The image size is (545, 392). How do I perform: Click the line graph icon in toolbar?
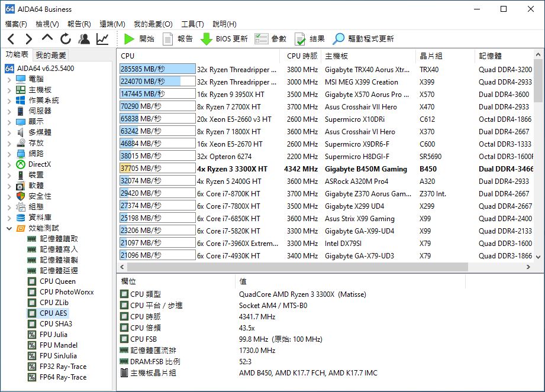click(x=102, y=39)
